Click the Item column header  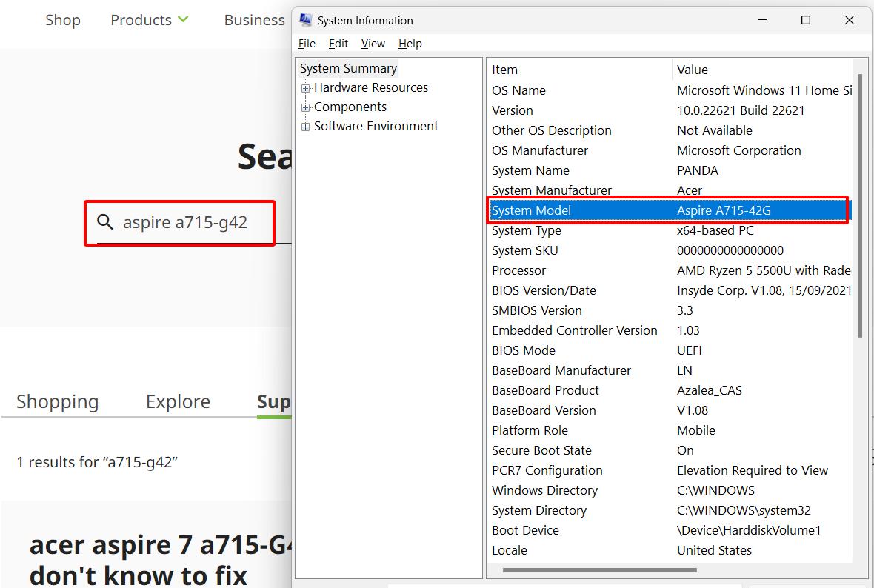pos(580,70)
